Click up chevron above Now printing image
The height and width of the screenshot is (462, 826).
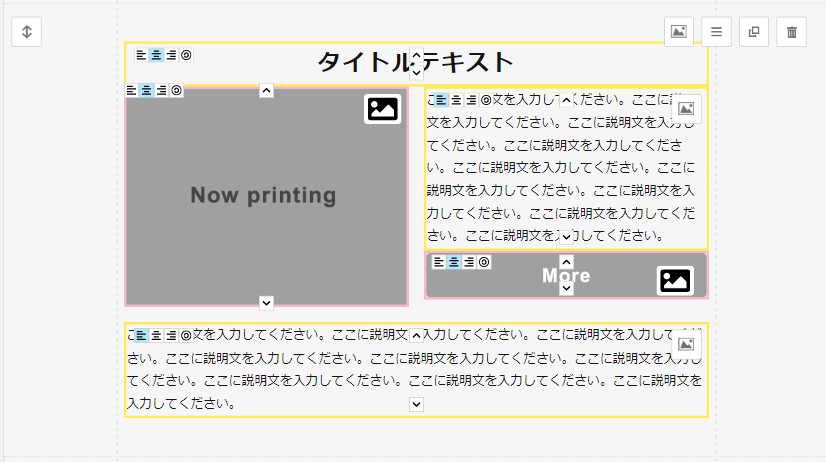[x=266, y=91]
